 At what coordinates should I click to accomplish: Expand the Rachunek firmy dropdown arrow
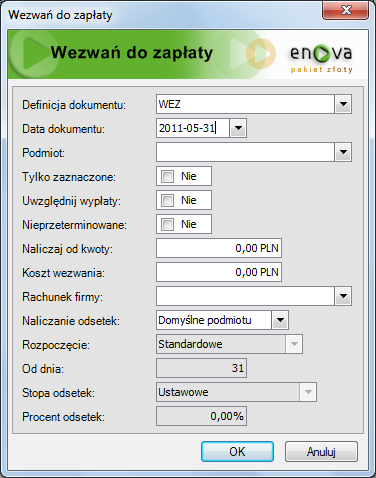(x=343, y=296)
